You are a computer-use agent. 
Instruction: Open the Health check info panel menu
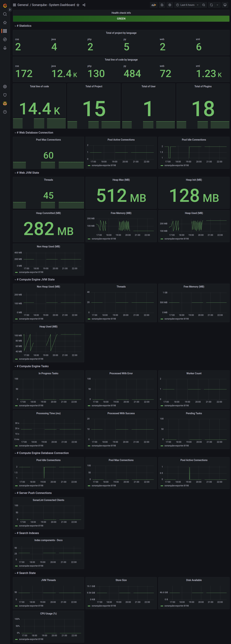pos(121,13)
